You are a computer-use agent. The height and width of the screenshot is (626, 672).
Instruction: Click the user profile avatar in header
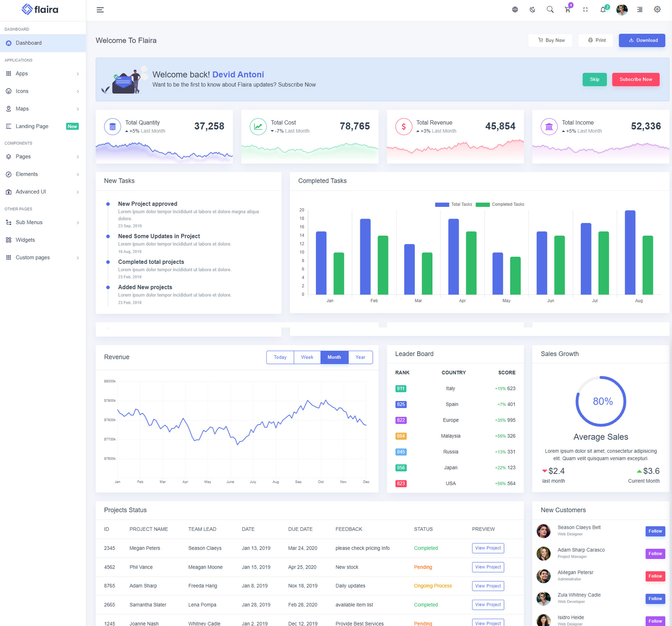[x=622, y=10]
